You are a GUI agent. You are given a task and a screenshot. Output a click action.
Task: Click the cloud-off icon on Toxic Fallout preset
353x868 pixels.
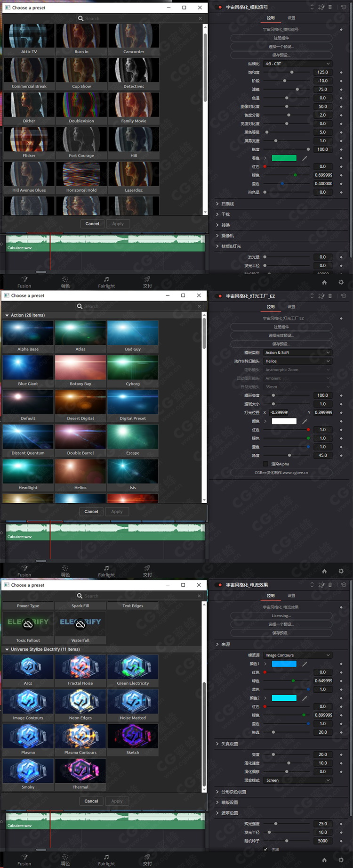pyautogui.click(x=28, y=624)
